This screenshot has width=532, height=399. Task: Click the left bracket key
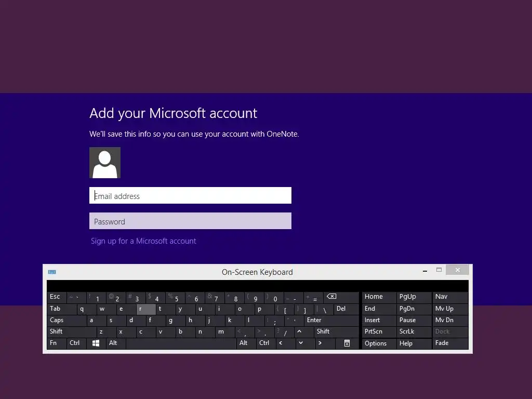(x=284, y=309)
